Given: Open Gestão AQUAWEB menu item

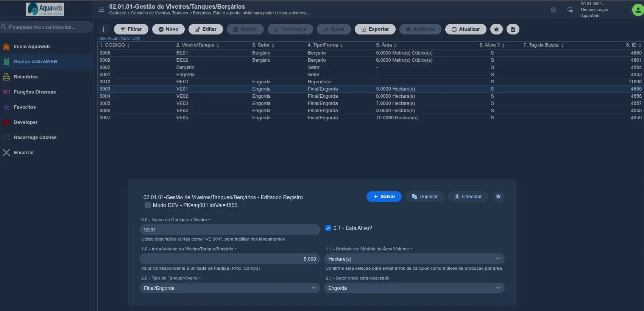Looking at the screenshot, I should click(x=46, y=62).
